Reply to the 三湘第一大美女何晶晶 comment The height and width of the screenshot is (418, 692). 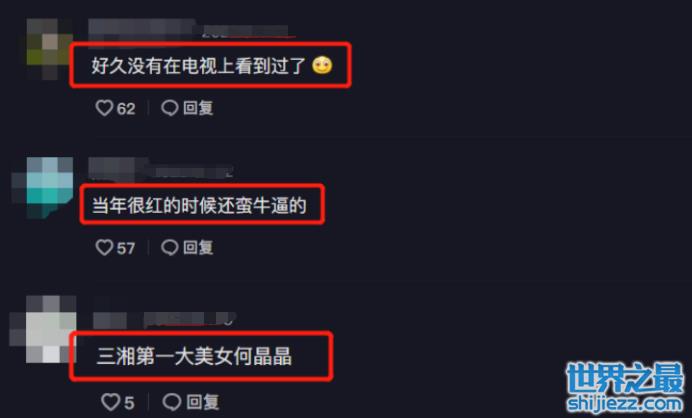(x=191, y=402)
